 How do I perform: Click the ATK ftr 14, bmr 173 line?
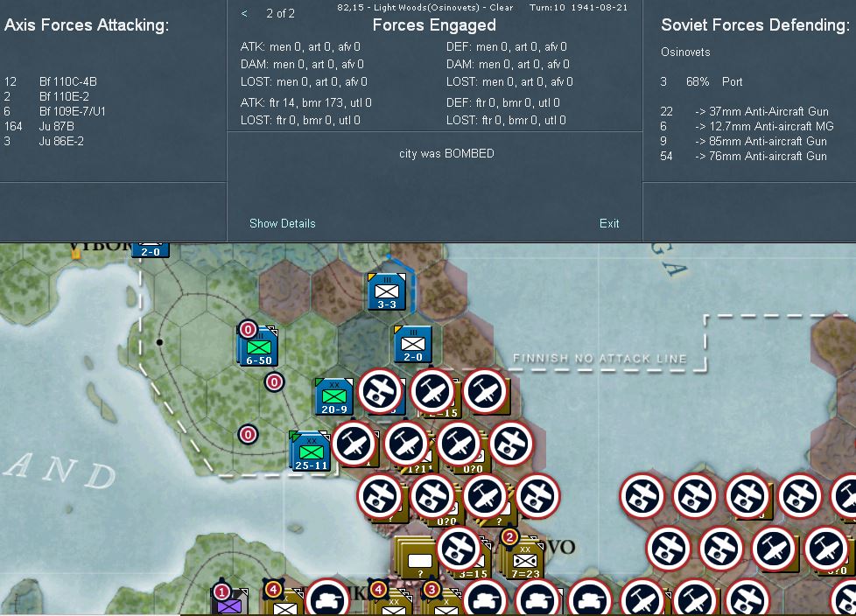click(x=305, y=102)
